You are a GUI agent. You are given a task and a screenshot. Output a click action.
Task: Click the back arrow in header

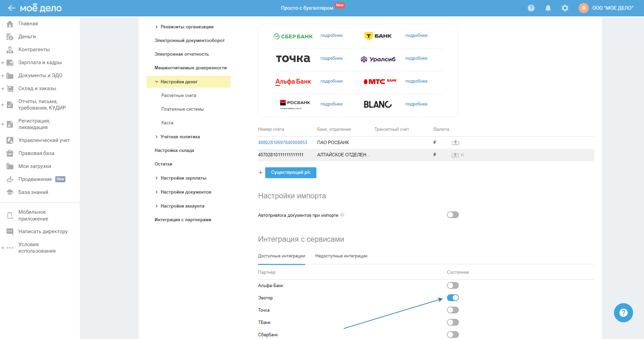12,8
